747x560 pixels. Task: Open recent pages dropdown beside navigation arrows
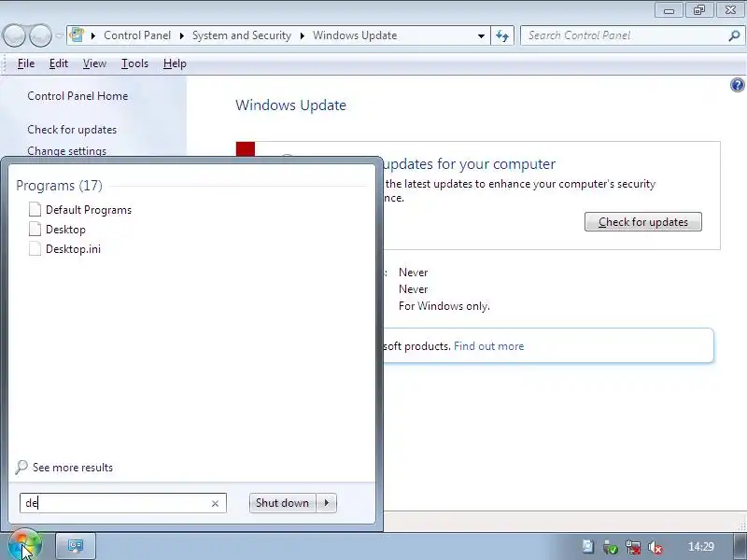(x=59, y=35)
